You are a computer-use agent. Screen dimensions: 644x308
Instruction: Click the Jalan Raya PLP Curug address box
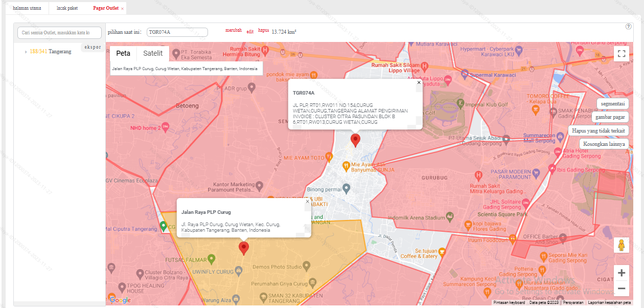[x=187, y=69]
